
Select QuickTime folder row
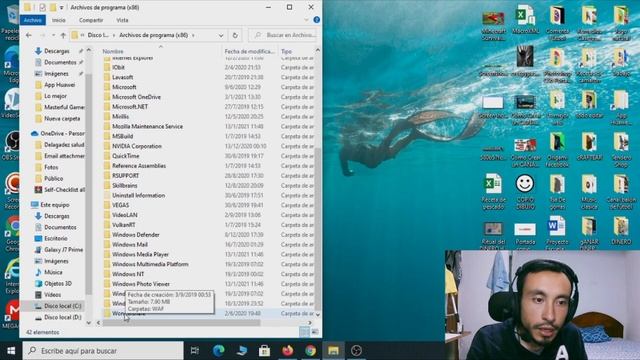[208, 156]
